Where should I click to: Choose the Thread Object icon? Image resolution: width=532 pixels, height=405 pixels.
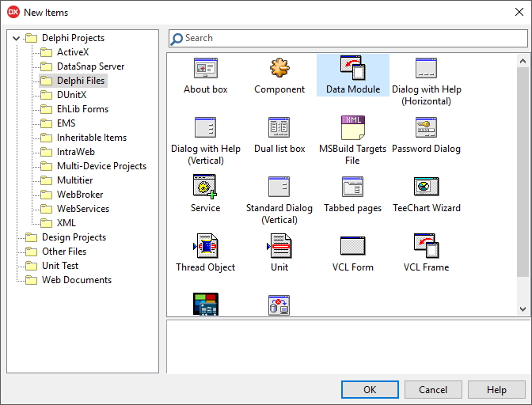tap(205, 246)
